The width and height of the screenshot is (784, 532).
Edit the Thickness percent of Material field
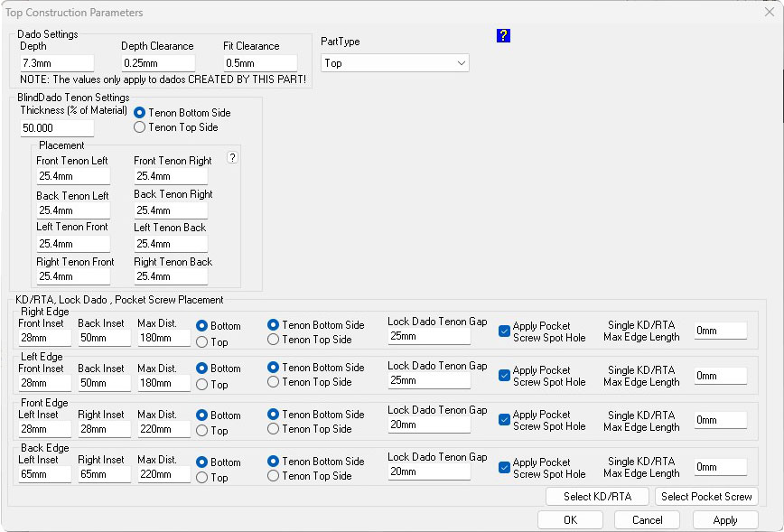point(56,128)
